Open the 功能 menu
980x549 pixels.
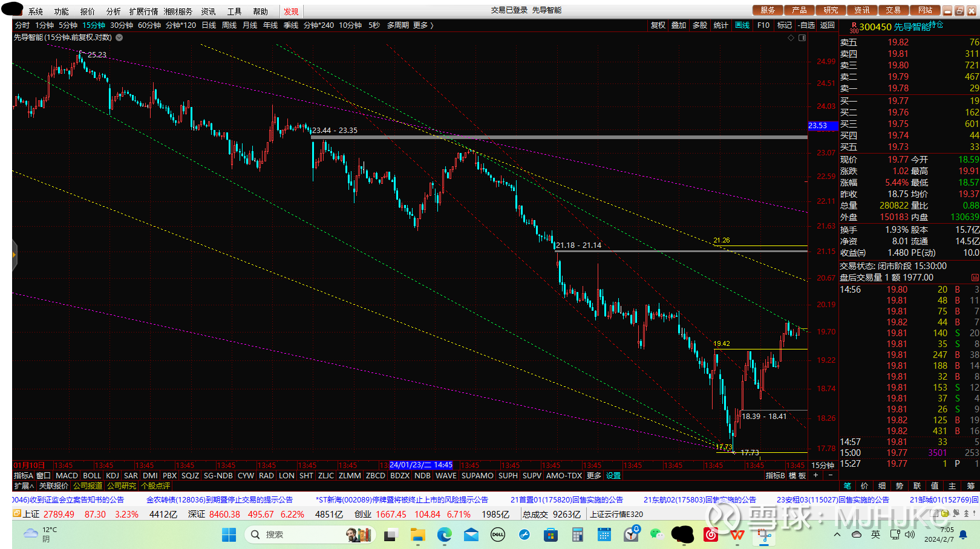click(62, 11)
